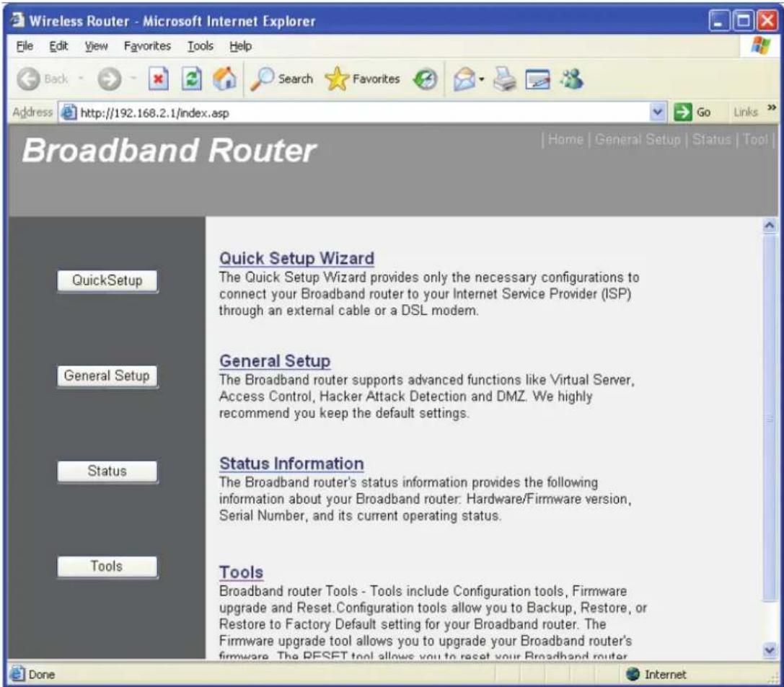Click Tool in the header navigation
784x687 pixels.
point(755,139)
